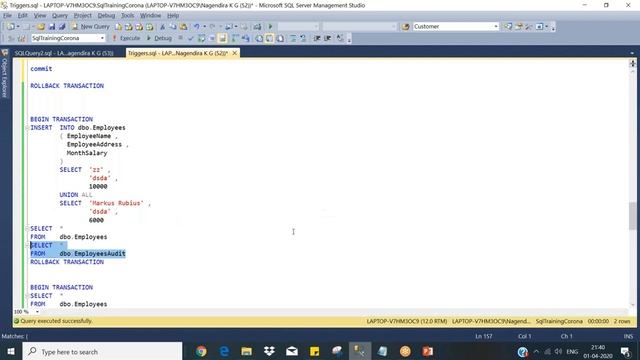Click the Save All icon
640x360 pixels.
point(62,27)
